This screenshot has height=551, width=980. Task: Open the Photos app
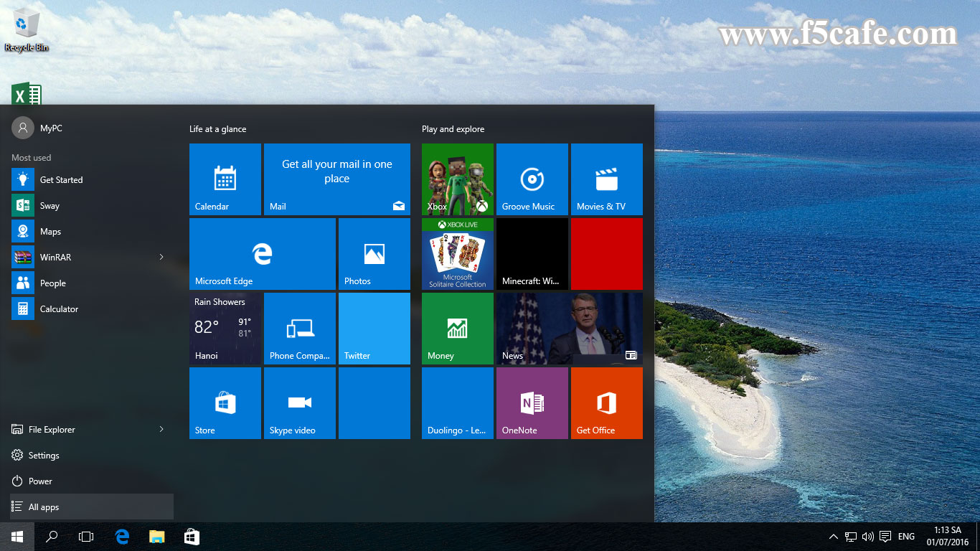tap(374, 253)
